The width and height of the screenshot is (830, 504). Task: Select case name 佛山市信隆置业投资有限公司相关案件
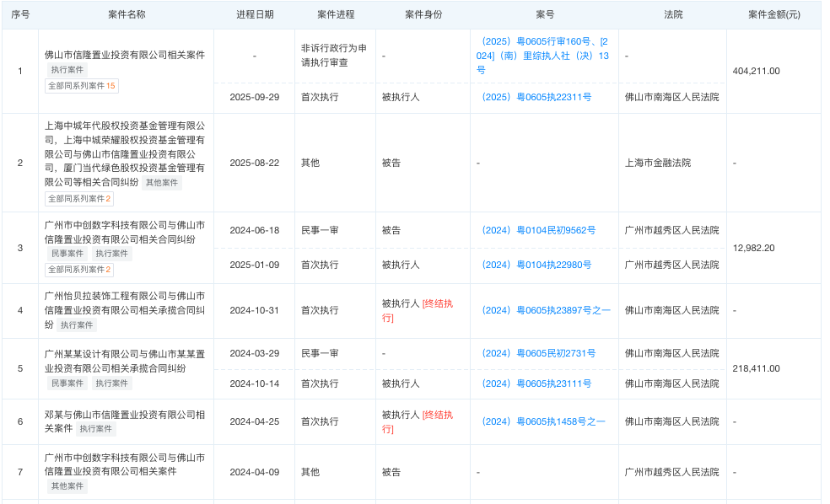125,55
